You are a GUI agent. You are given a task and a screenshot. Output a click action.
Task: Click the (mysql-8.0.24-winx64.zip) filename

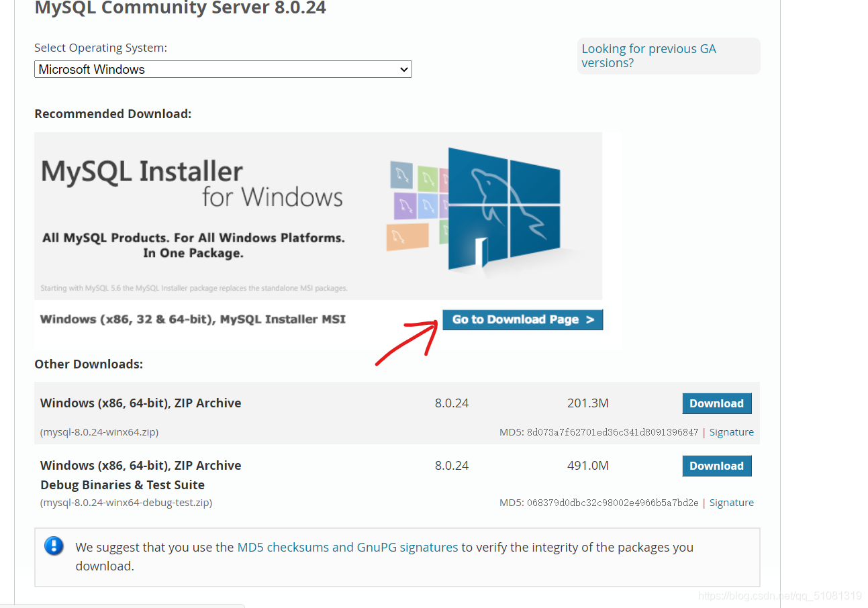99,432
